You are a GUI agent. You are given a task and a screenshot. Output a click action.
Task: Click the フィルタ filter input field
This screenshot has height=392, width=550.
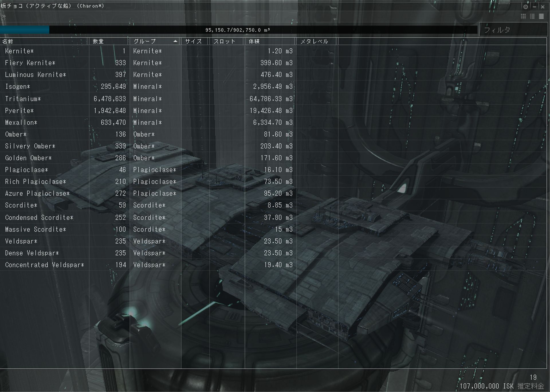pyautogui.click(x=513, y=30)
